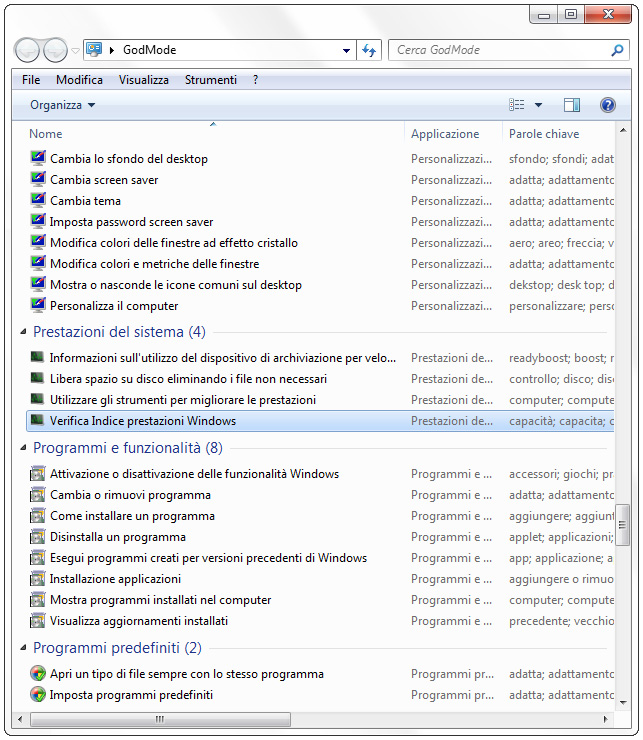The height and width of the screenshot is (740, 643).
Task: Click the horizontal scrollbar right arrow
Action: (x=606, y=719)
